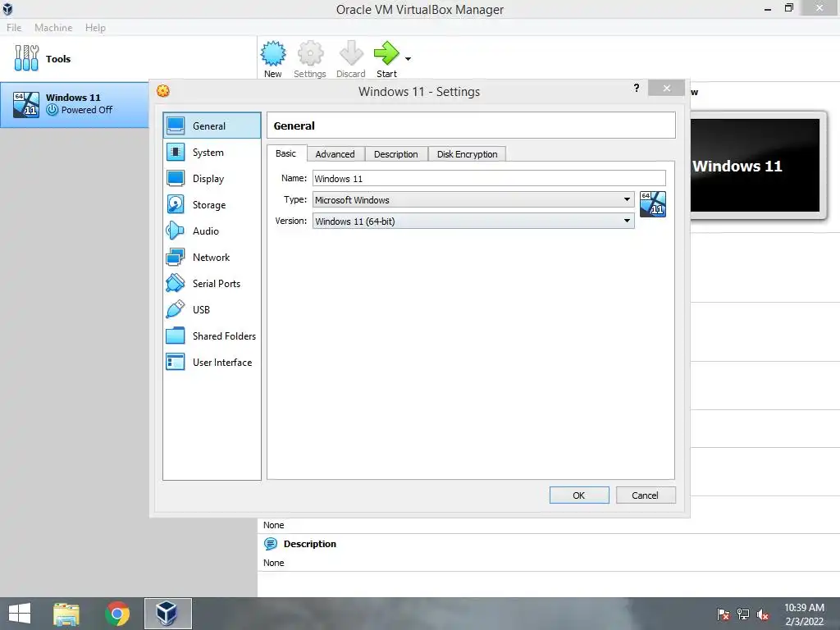Screen dimensions: 840x630
Task: Click the Action Center flag tray icon
Action: [724, 614]
